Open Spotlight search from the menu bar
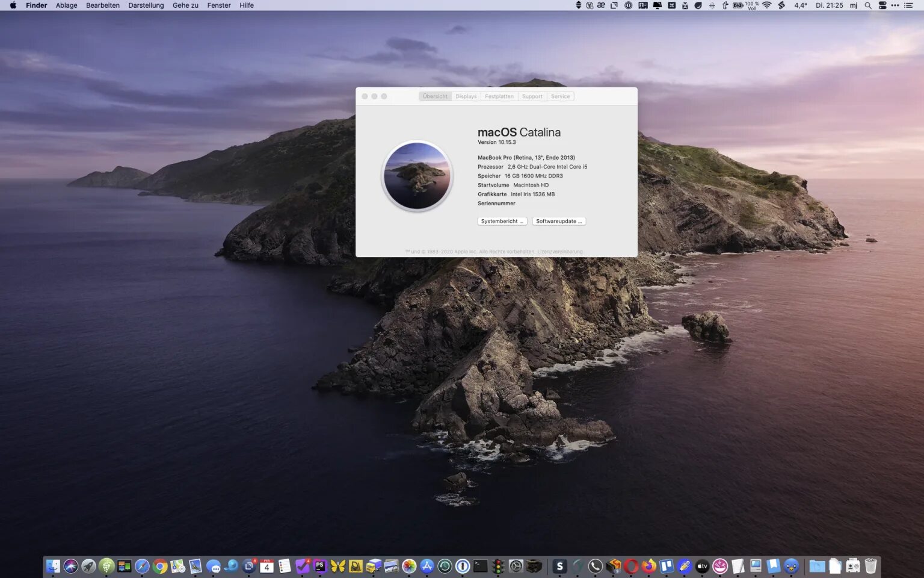This screenshot has height=578, width=924. click(x=868, y=5)
